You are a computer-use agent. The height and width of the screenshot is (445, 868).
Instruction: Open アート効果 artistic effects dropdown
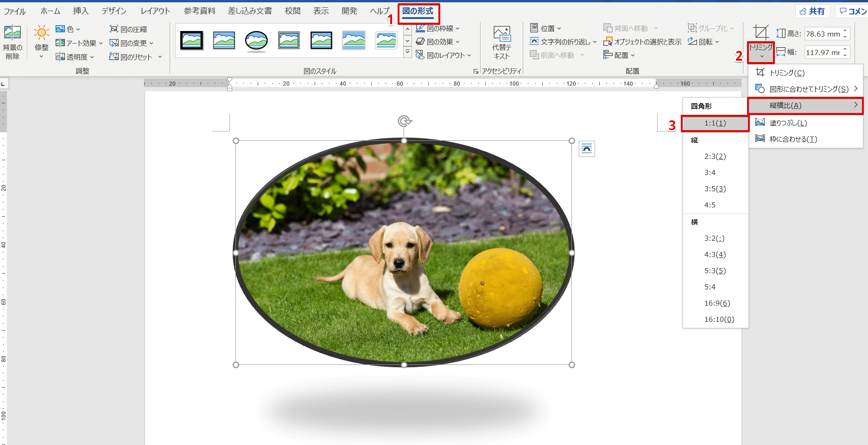[79, 43]
